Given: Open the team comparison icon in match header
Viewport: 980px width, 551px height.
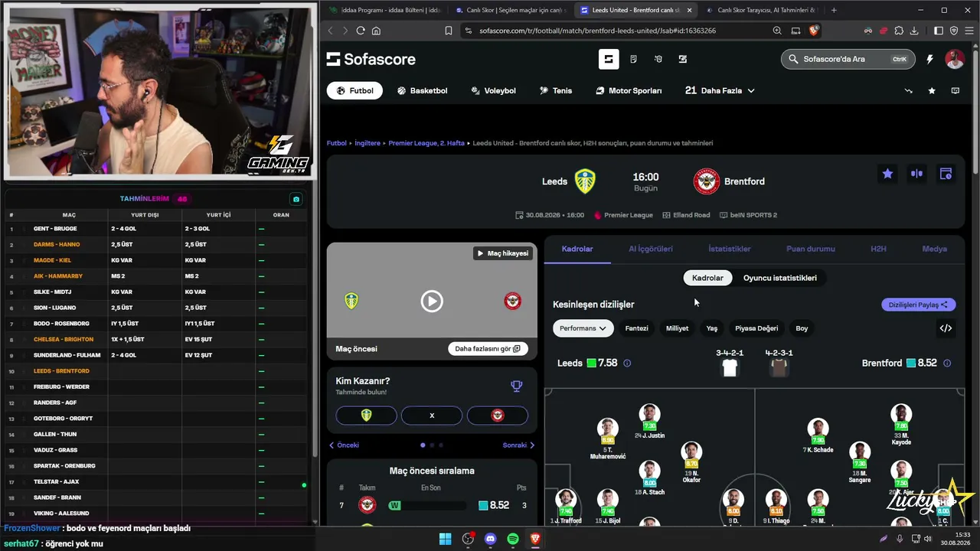Looking at the screenshot, I should pos(916,174).
